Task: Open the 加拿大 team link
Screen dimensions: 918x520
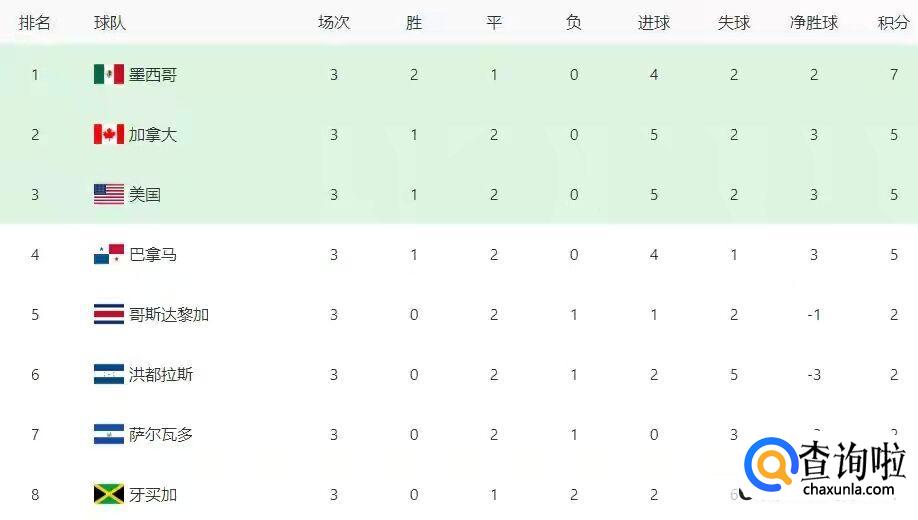Action: click(x=153, y=134)
